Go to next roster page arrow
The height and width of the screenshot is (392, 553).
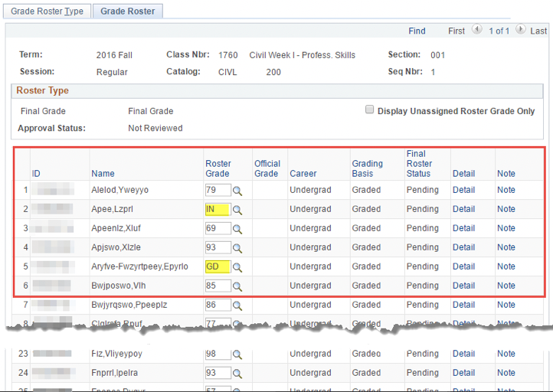point(520,30)
